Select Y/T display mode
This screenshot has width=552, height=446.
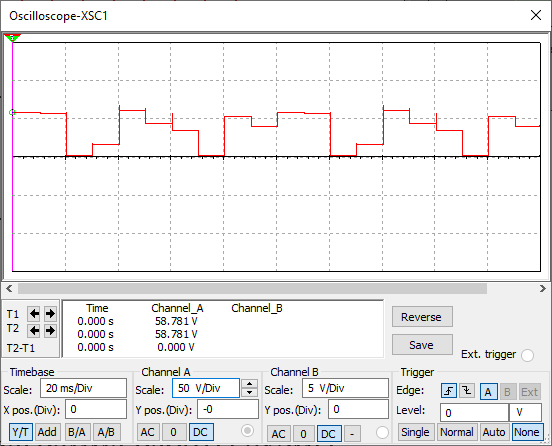21,432
